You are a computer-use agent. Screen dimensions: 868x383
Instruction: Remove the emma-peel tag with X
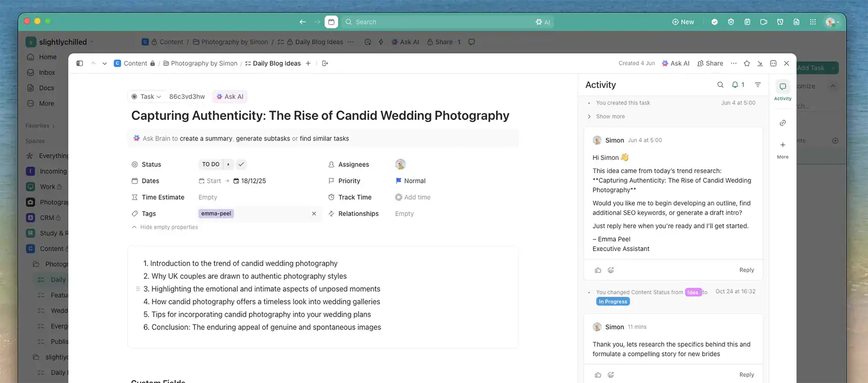tap(314, 213)
